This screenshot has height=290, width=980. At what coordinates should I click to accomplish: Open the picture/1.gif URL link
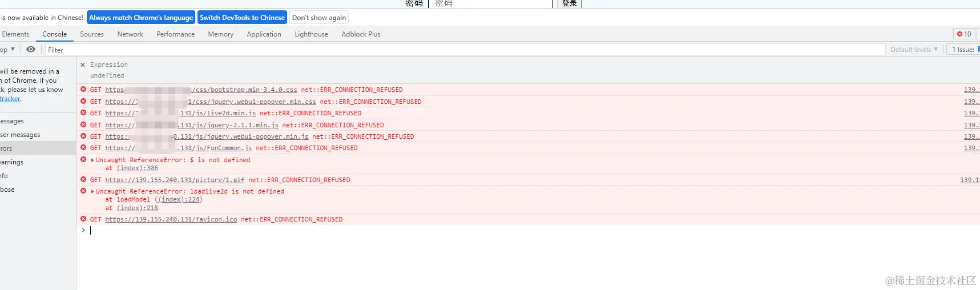175,180
